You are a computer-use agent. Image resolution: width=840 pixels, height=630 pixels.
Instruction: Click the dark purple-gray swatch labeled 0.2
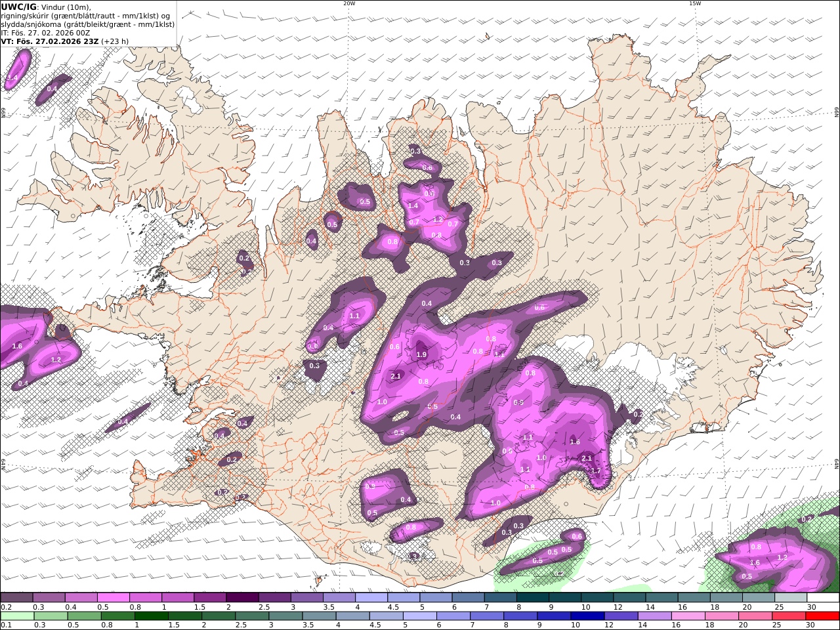[x=17, y=598]
